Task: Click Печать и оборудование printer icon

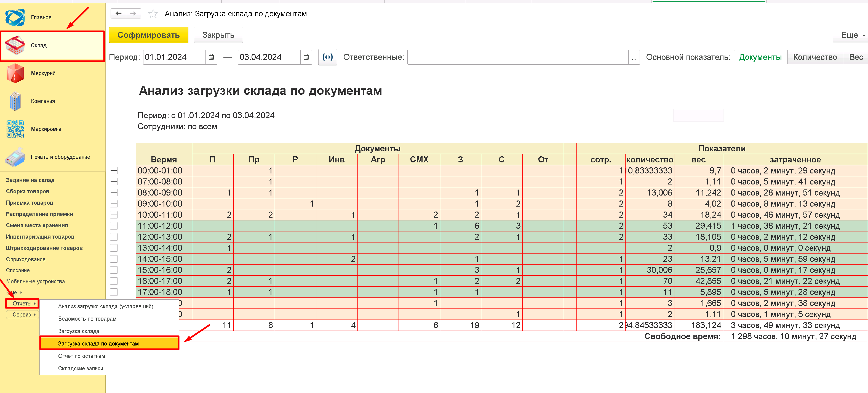Action: coord(15,157)
